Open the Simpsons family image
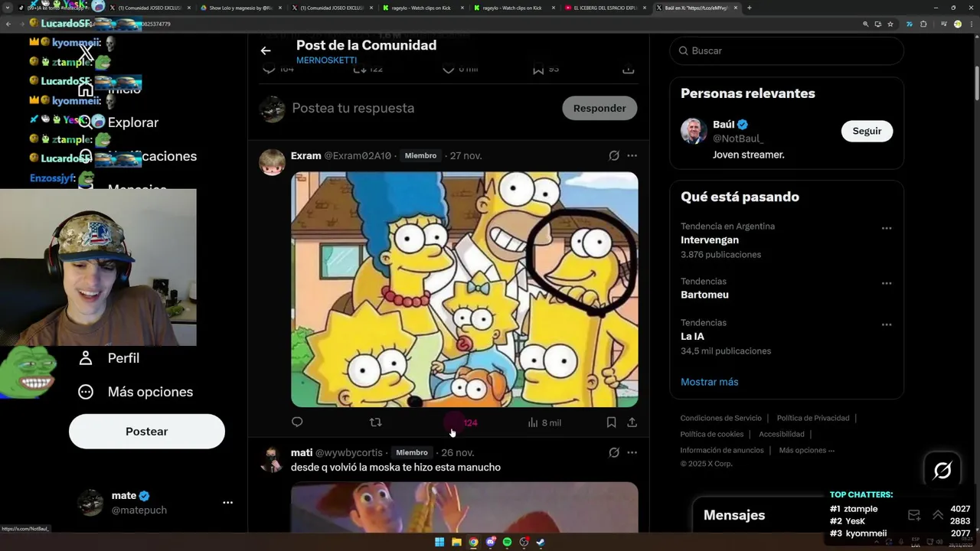 click(x=465, y=289)
